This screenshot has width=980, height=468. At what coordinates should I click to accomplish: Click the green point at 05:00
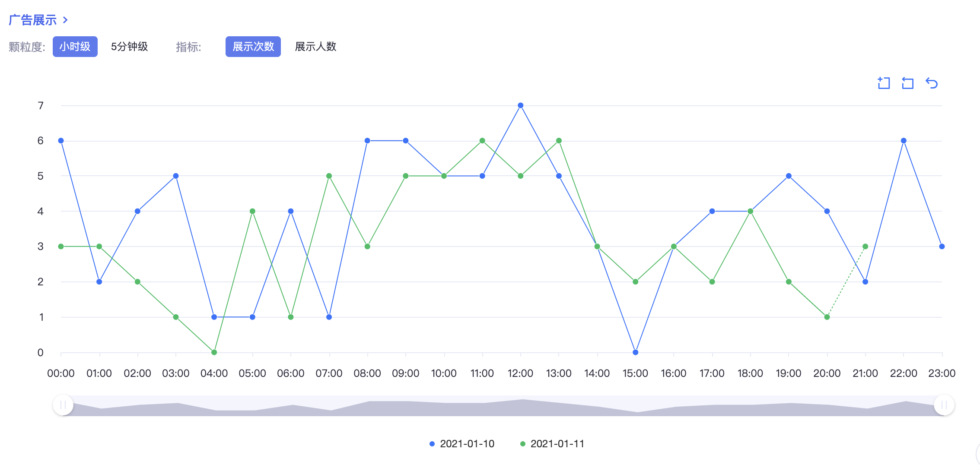coord(252,211)
